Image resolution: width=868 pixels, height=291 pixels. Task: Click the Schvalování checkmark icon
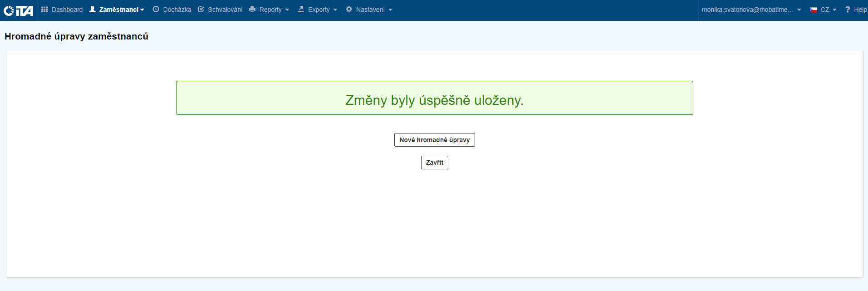(201, 10)
